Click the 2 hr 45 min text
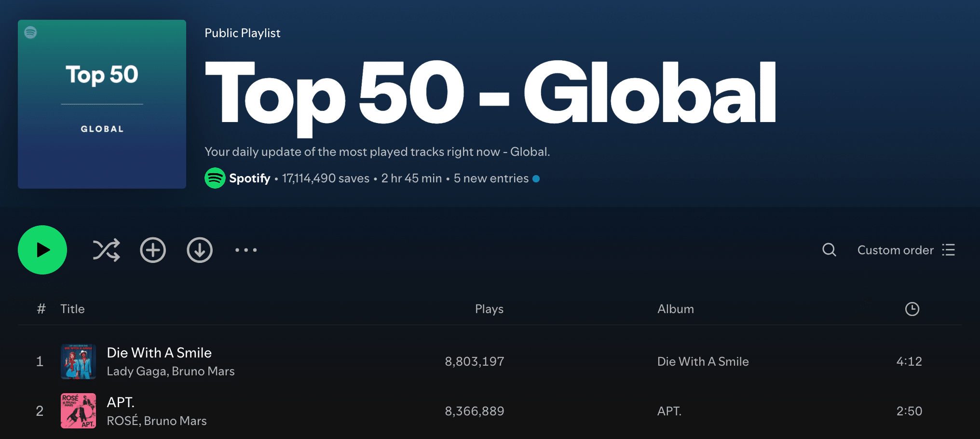 click(x=411, y=178)
